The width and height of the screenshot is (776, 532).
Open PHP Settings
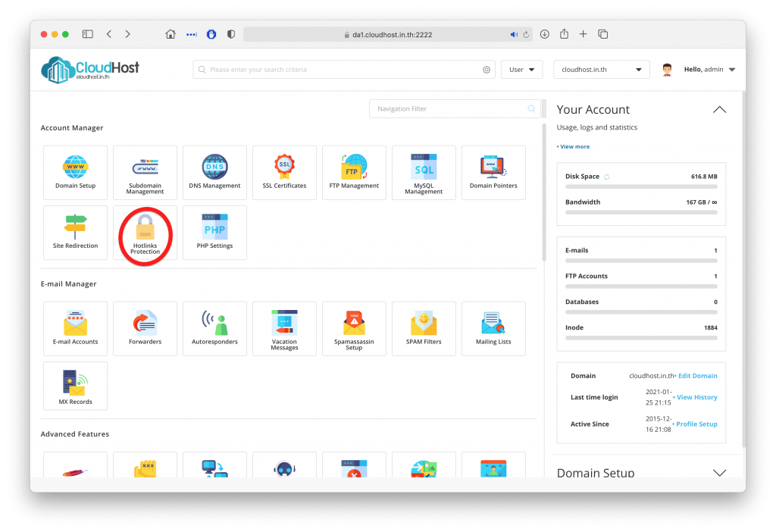[x=214, y=232]
